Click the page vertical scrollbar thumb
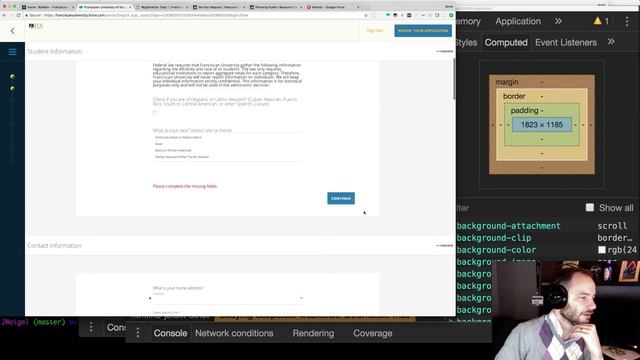This screenshot has width=640, height=360. tap(454, 78)
